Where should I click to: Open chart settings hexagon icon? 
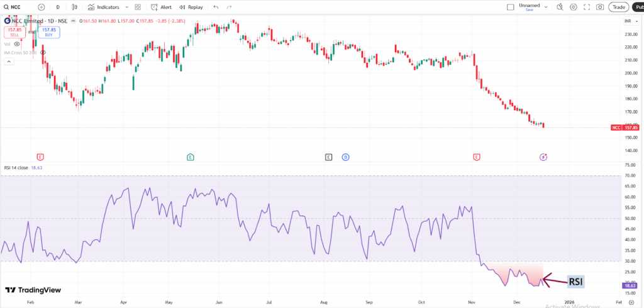click(573, 7)
